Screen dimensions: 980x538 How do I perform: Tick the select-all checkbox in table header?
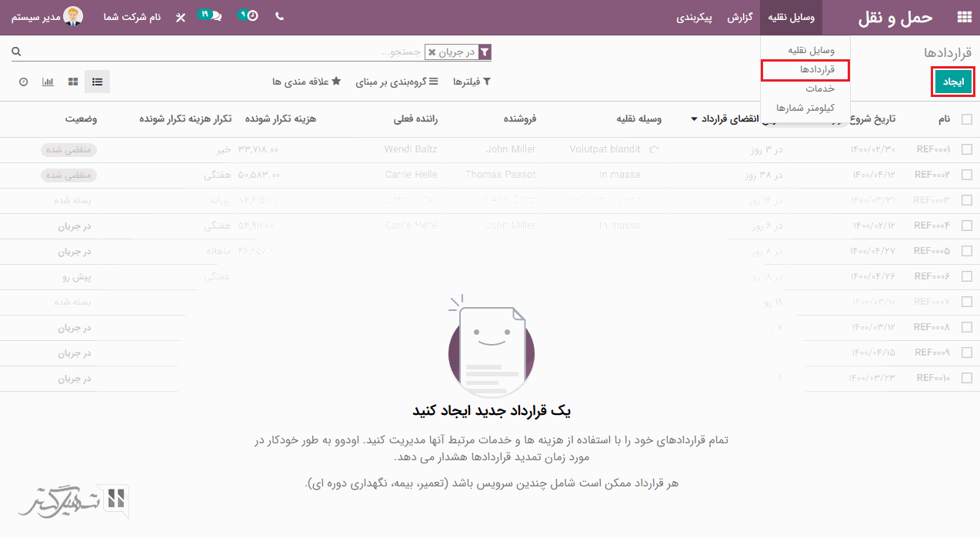pyautogui.click(x=966, y=119)
